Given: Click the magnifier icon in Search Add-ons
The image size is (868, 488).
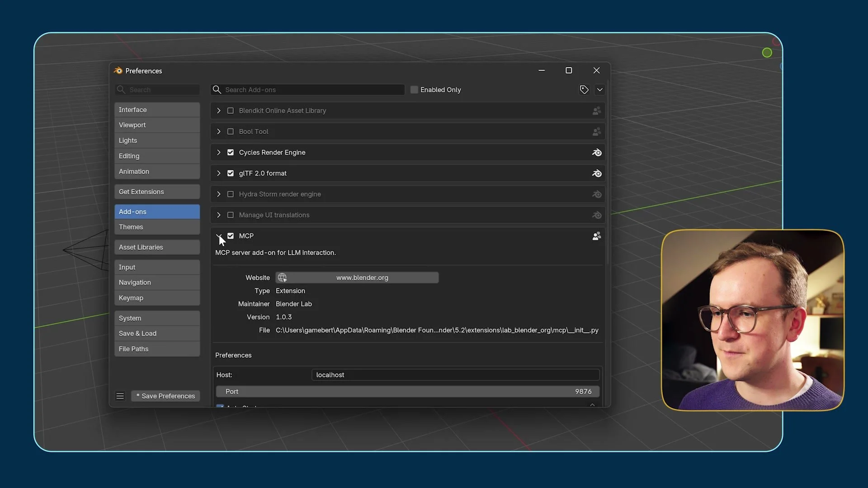Looking at the screenshot, I should coord(217,89).
